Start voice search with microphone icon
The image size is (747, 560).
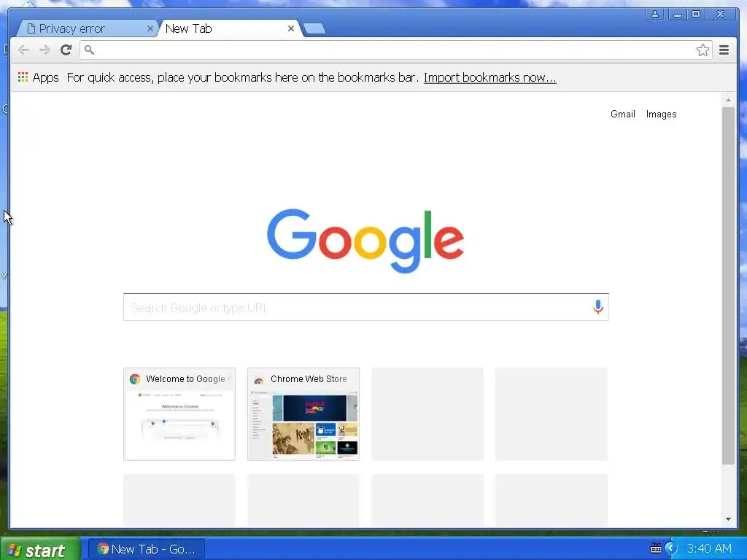pyautogui.click(x=598, y=307)
